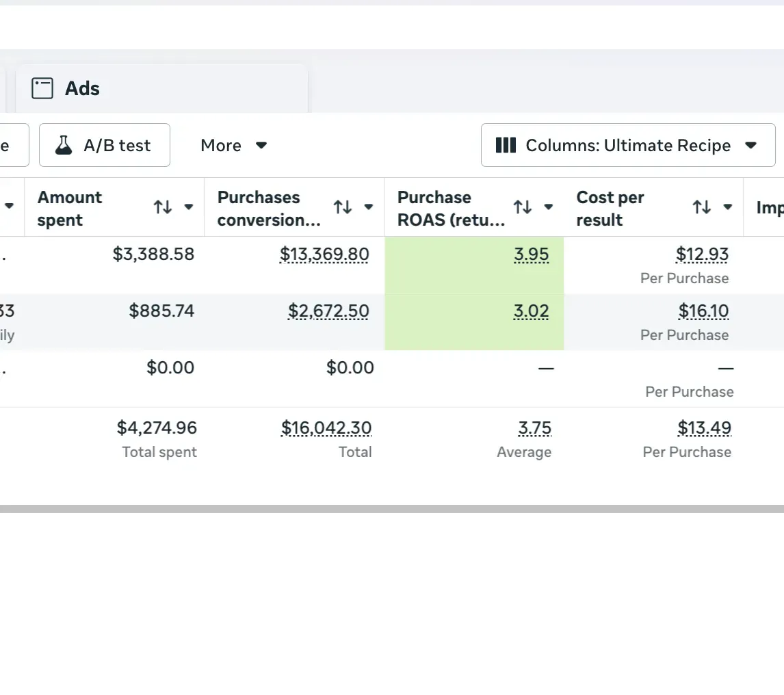Expand Purchases conversion column options caret
This screenshot has height=695, width=784.
(x=369, y=207)
